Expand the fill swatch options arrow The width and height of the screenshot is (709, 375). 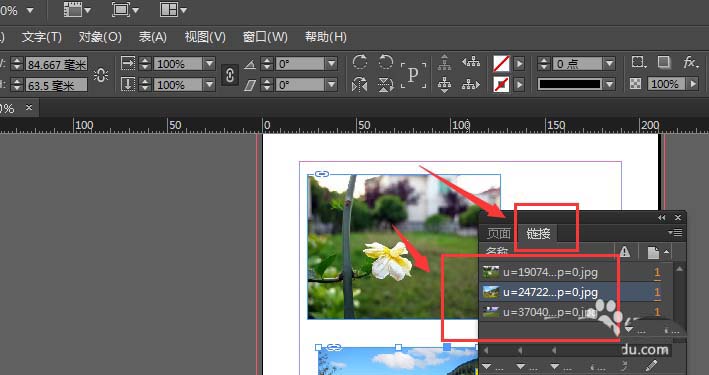(x=519, y=64)
